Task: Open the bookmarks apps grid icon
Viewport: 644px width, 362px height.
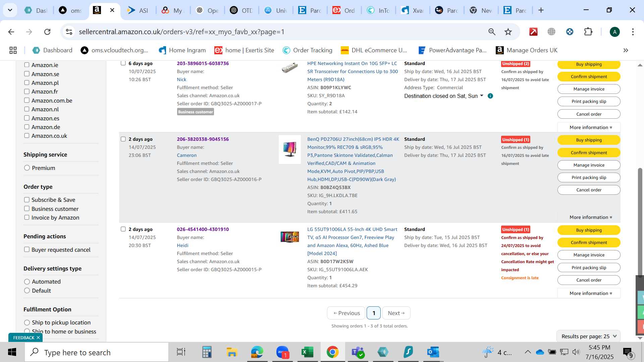Action: click(13, 50)
